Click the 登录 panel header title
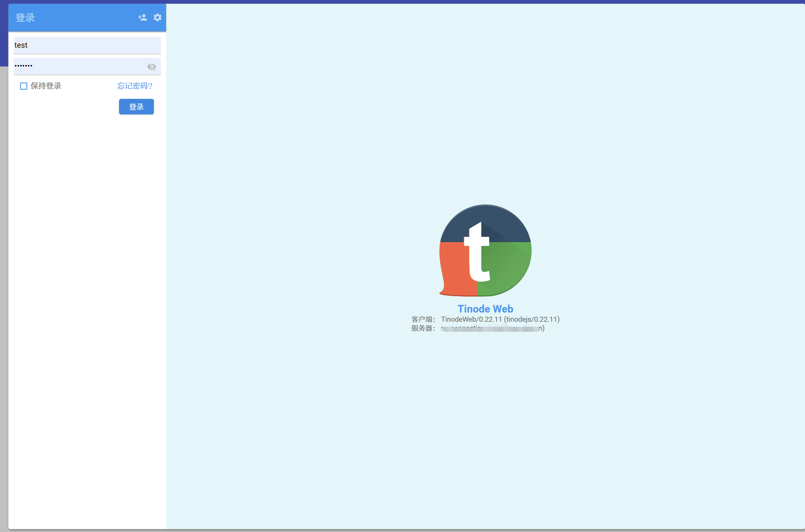This screenshot has width=805, height=532. pyautogui.click(x=25, y=18)
